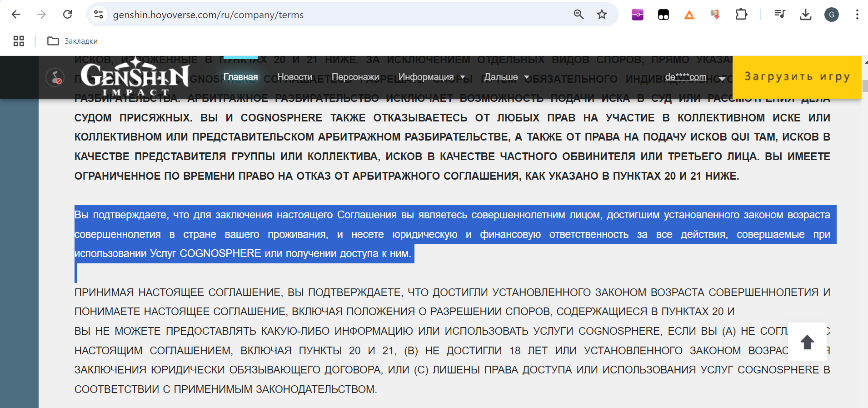The image size is (868, 408).
Task: Click the Загрузить игру button
Action: tap(797, 77)
